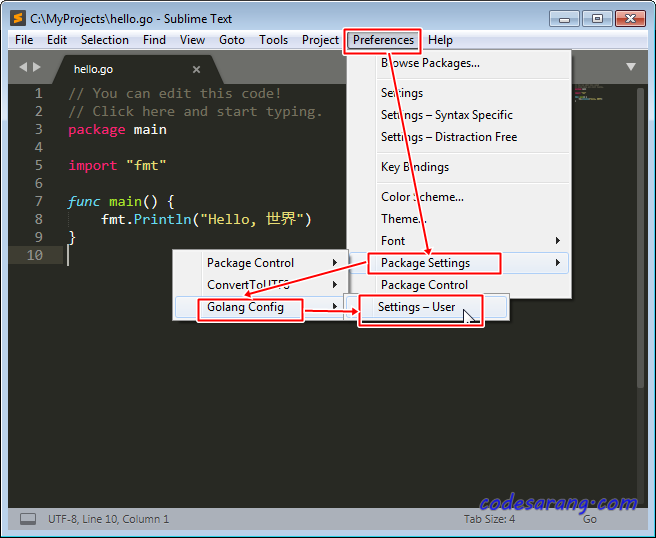This screenshot has height=538, width=656.
Task: Expand the ConvertToUTF8 submenu
Action: (x=261, y=285)
